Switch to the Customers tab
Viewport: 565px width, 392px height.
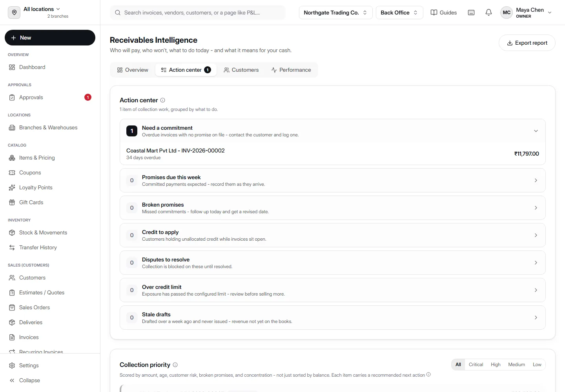click(241, 70)
